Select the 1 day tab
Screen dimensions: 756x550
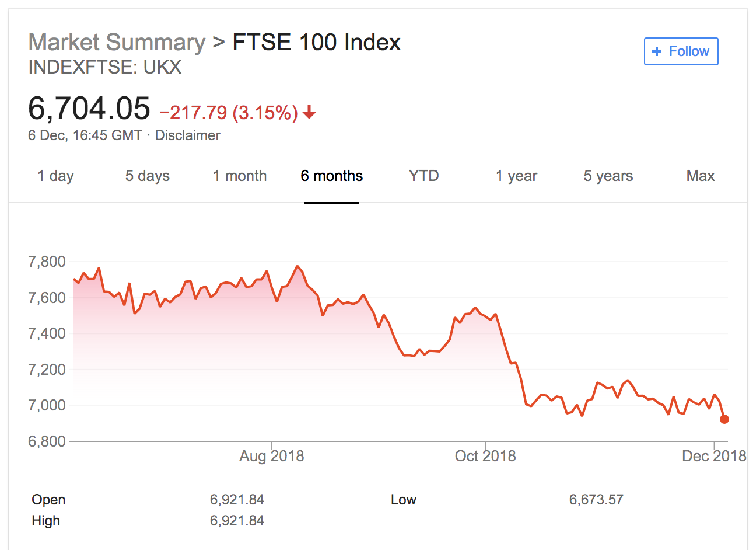(x=55, y=176)
